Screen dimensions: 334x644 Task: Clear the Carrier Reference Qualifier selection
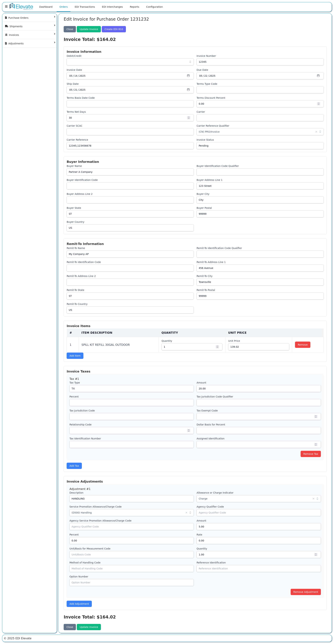316,132
